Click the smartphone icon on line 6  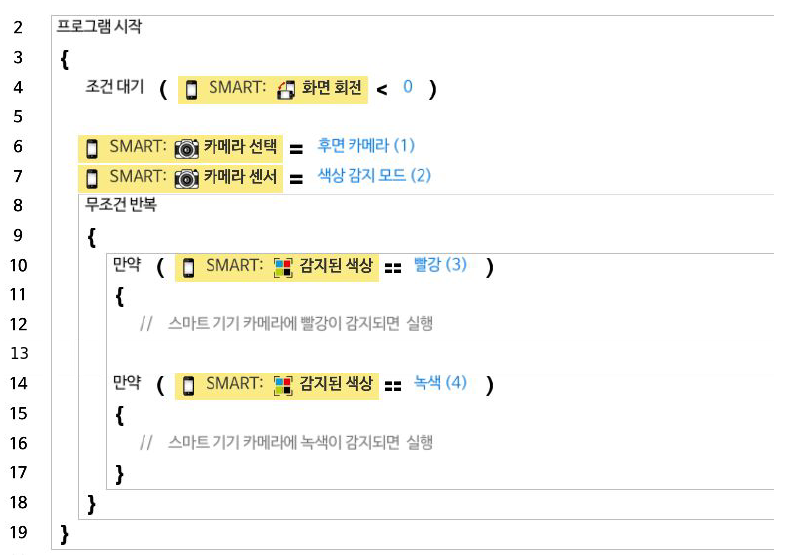(92, 149)
